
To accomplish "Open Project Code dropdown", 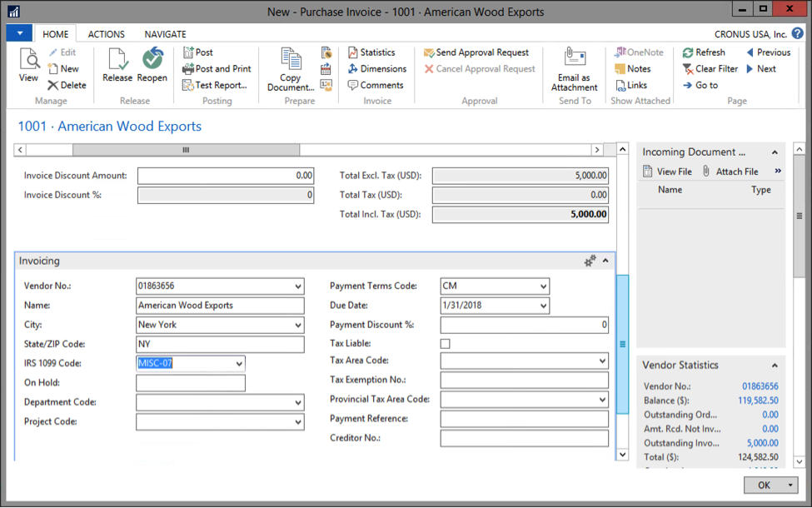I will (298, 422).
